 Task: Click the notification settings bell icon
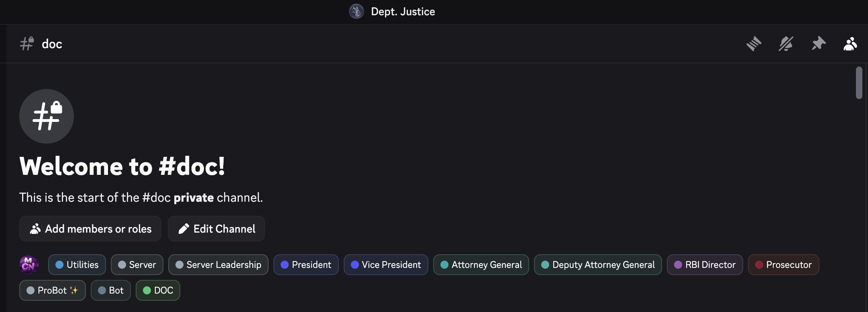(x=786, y=44)
